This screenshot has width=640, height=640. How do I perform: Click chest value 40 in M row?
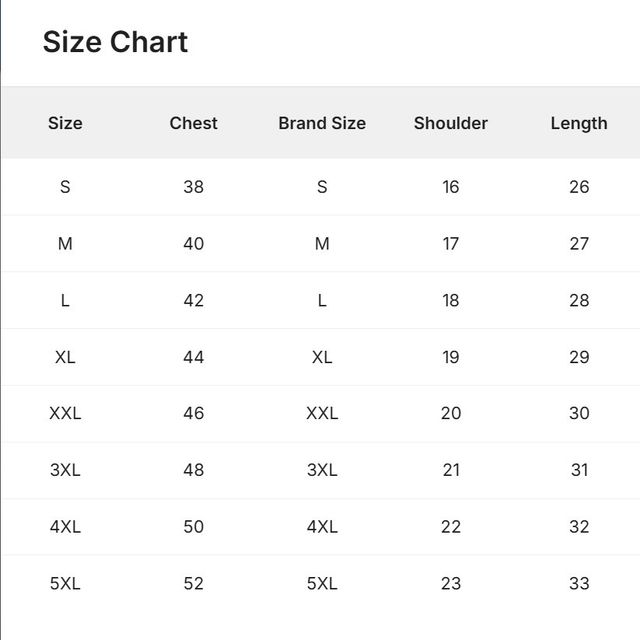[x=193, y=244]
